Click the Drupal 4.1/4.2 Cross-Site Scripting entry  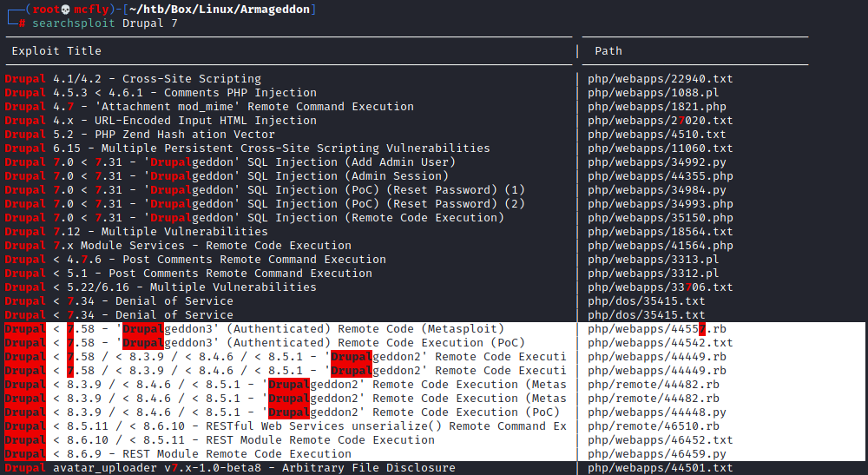coord(133,79)
